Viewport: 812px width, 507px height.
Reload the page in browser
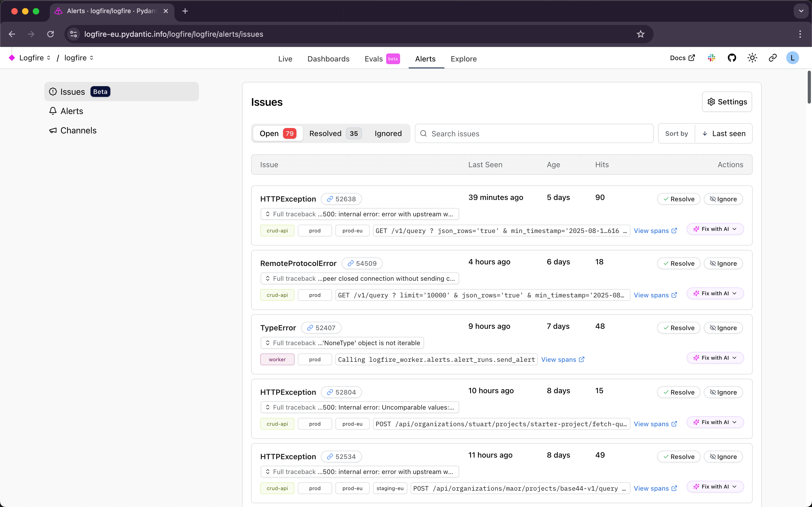pyautogui.click(x=51, y=34)
